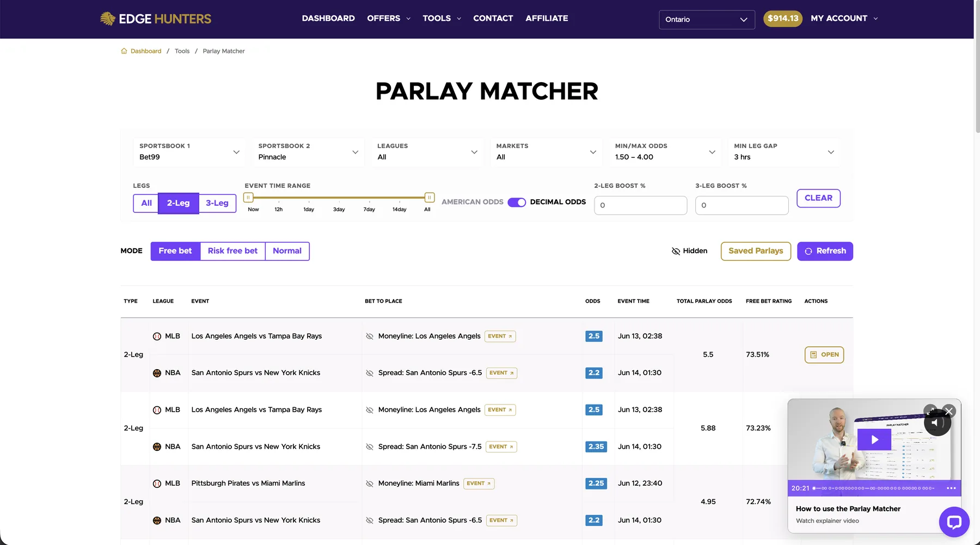The image size is (980, 545).
Task: Open EVENT link for Spurs -6.5 in 4.95 parlay
Action: coord(501,520)
